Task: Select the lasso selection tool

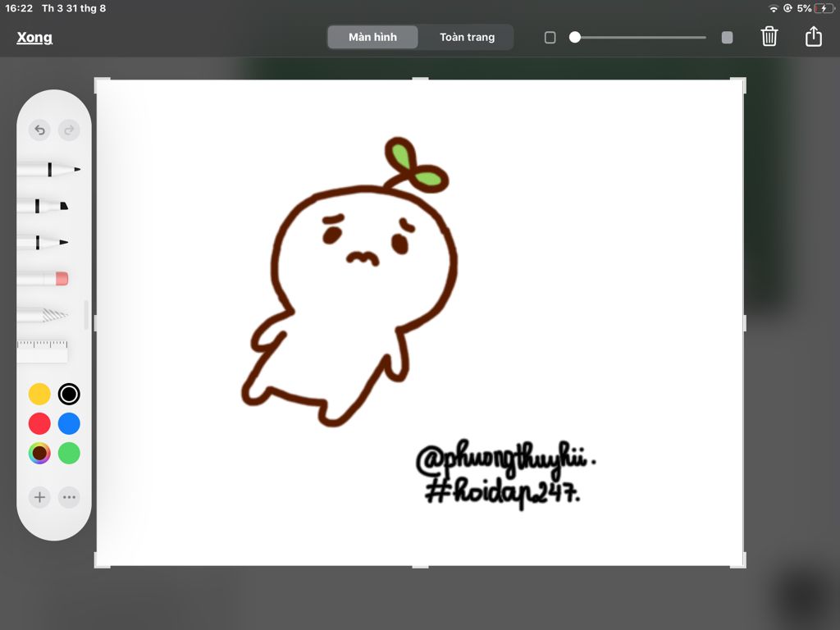Action: pyautogui.click(x=43, y=315)
